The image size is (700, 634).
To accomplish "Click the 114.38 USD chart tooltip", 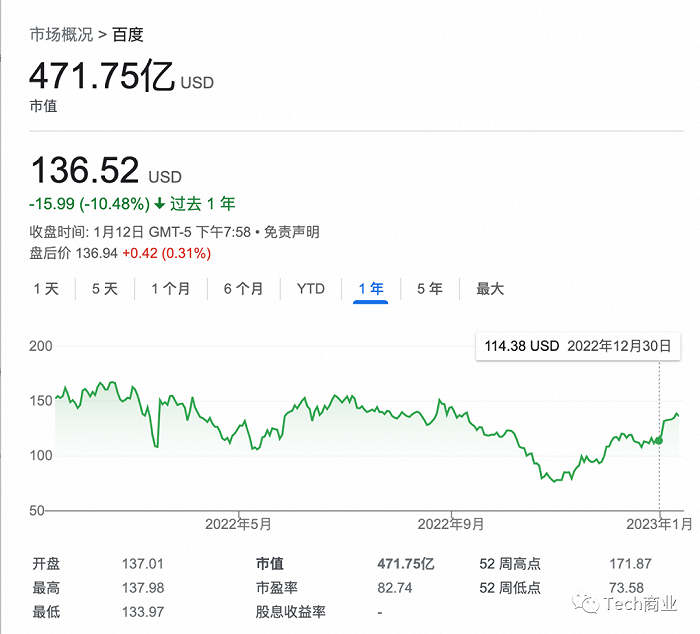I will tap(578, 346).
